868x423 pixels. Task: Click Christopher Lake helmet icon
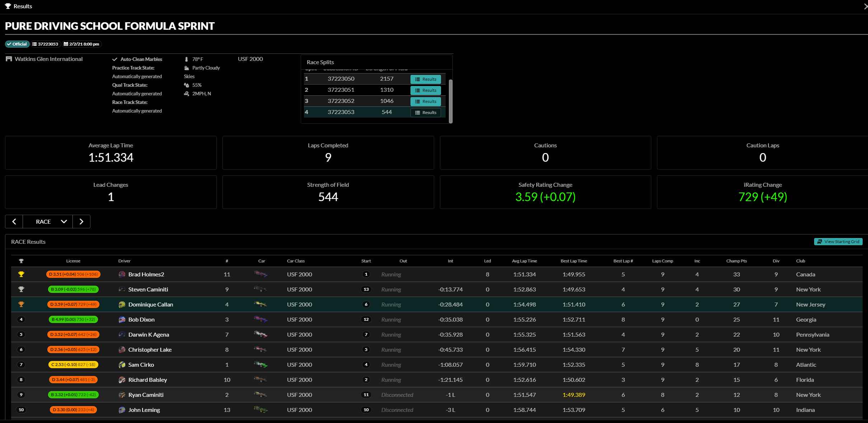click(x=122, y=350)
